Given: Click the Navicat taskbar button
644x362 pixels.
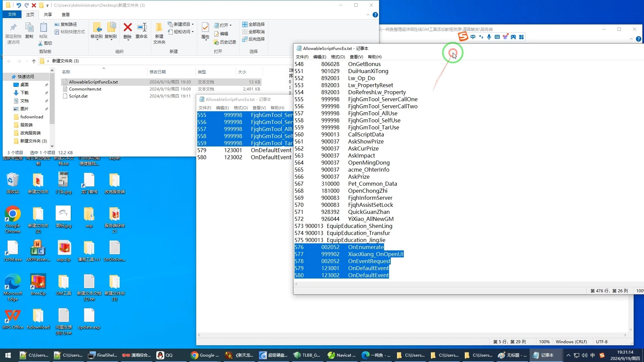Looking at the screenshot, I should point(341,355).
